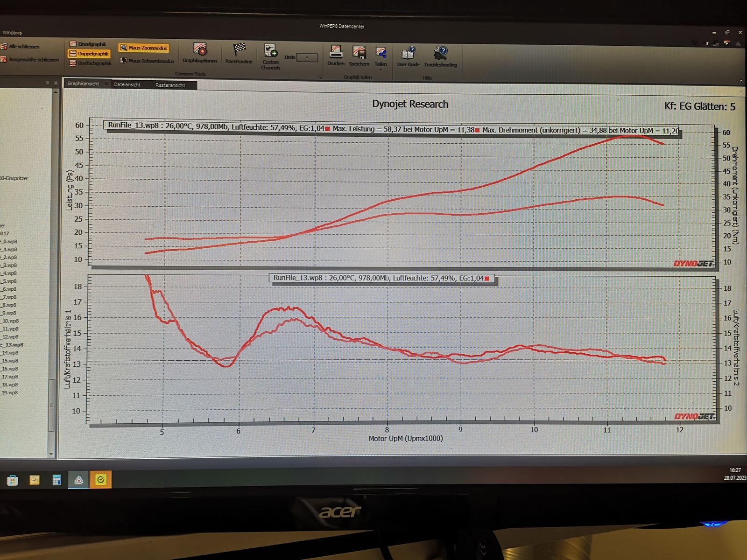Open the Units dropdown

[307, 57]
